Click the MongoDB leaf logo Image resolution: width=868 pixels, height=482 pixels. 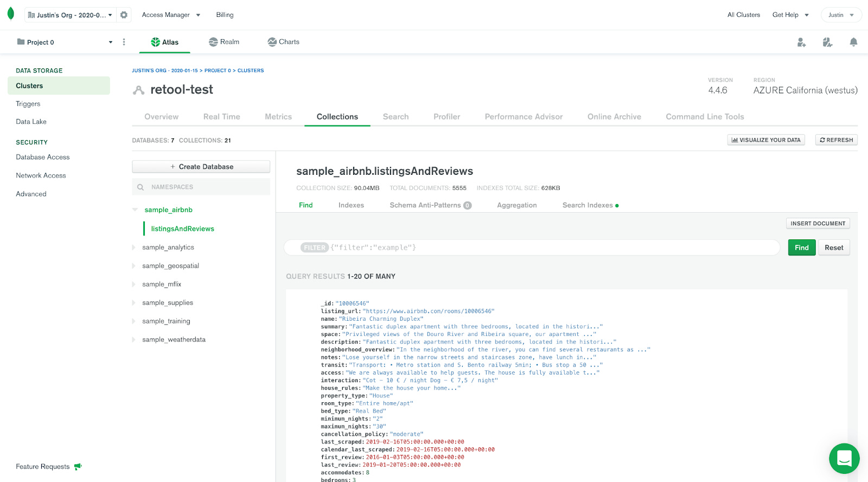[11, 14]
